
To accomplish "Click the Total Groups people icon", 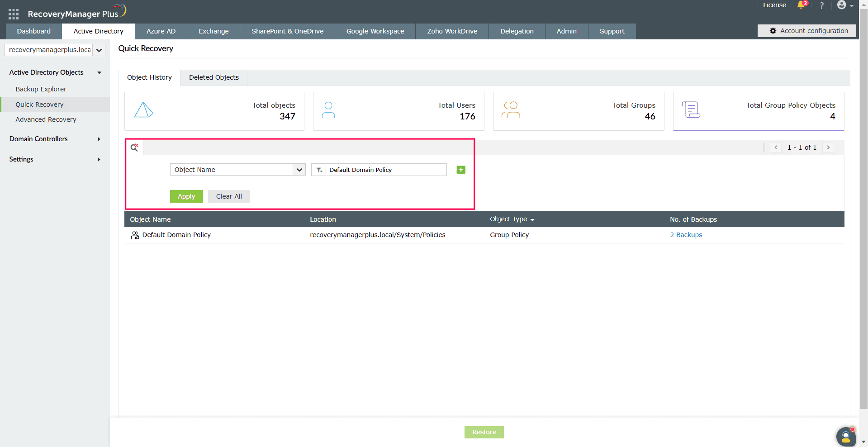I will pyautogui.click(x=511, y=110).
